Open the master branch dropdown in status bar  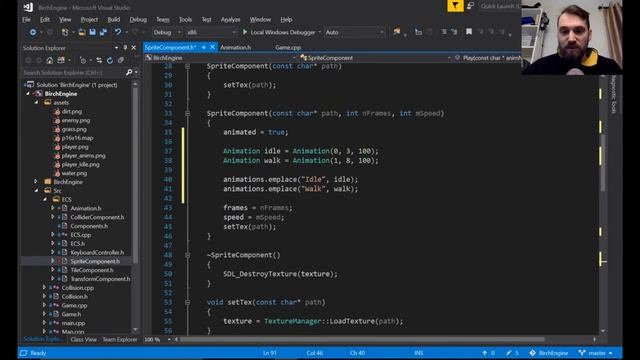coord(596,353)
